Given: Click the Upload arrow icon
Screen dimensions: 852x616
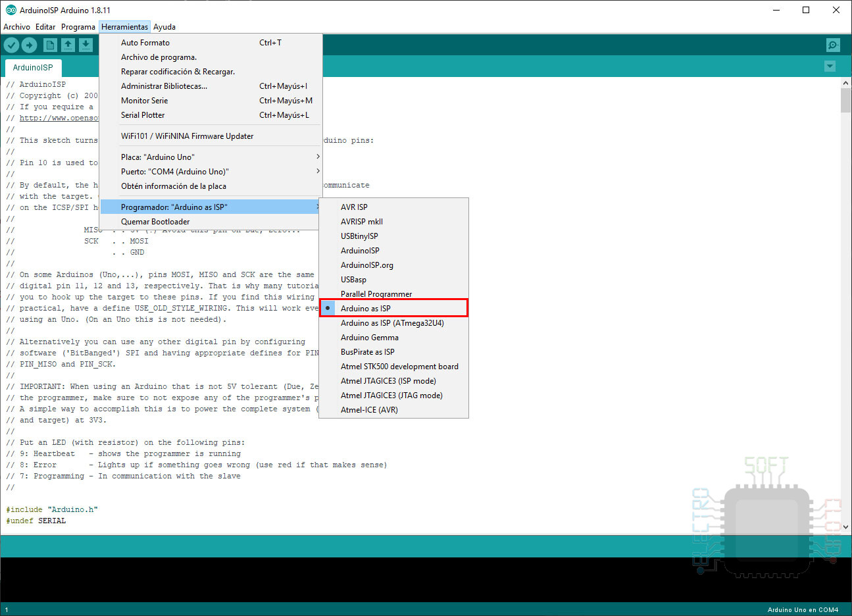Looking at the screenshot, I should tap(29, 45).
